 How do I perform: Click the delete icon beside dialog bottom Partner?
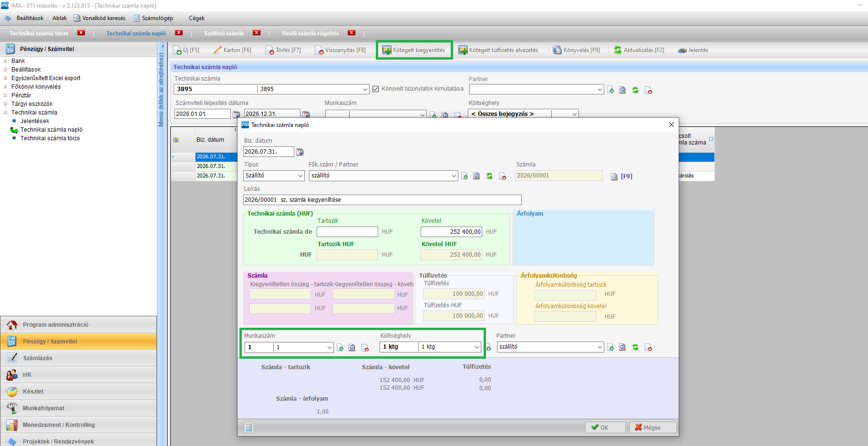[648, 348]
